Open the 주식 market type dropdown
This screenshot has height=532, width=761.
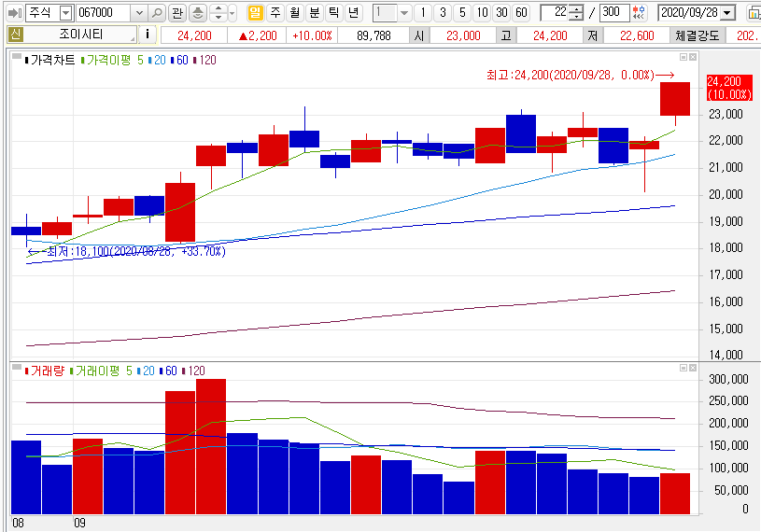66,13
